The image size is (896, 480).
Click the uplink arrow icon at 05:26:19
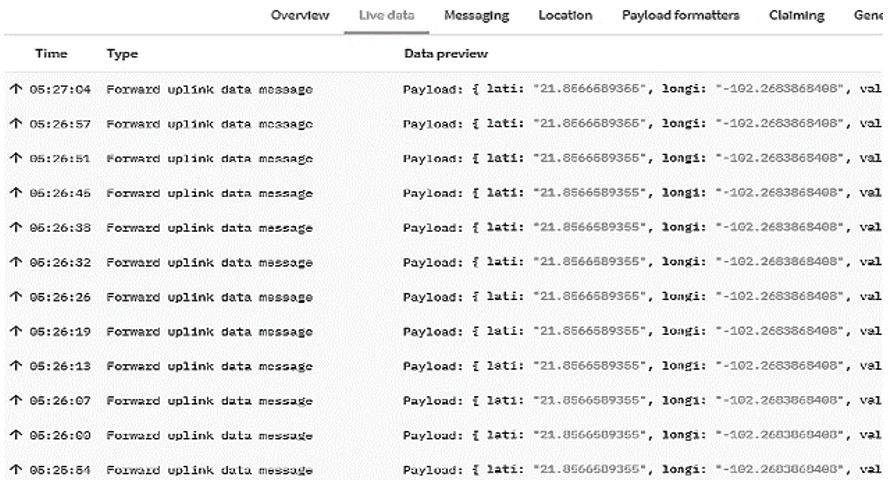coord(16,331)
